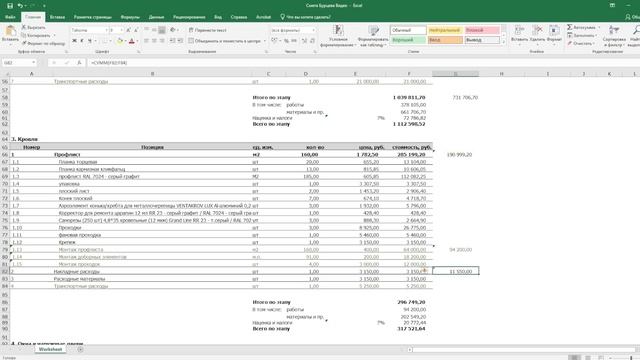Apply the pink Плохой cell style

482,30
